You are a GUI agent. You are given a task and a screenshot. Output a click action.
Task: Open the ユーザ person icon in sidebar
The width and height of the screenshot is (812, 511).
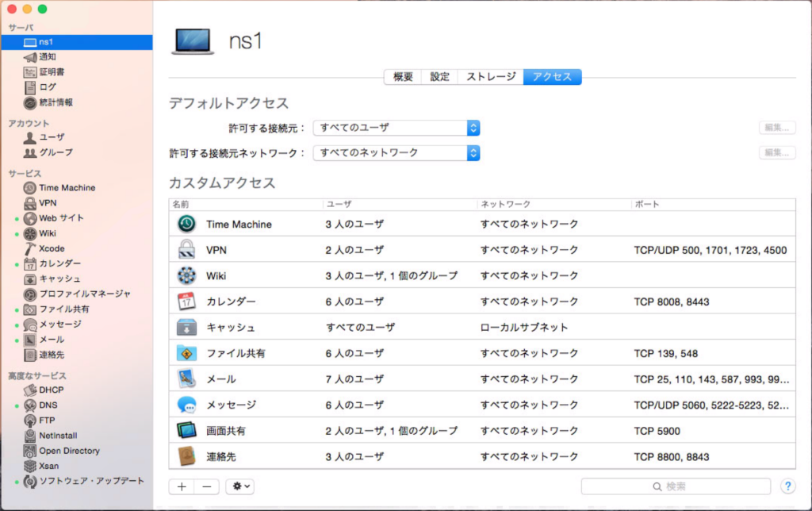click(x=30, y=137)
